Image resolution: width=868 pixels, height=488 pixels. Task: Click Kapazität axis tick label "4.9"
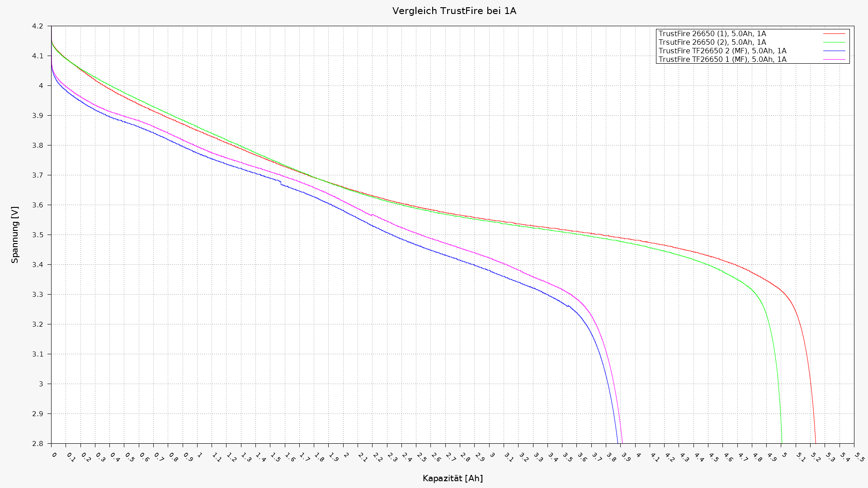click(772, 457)
